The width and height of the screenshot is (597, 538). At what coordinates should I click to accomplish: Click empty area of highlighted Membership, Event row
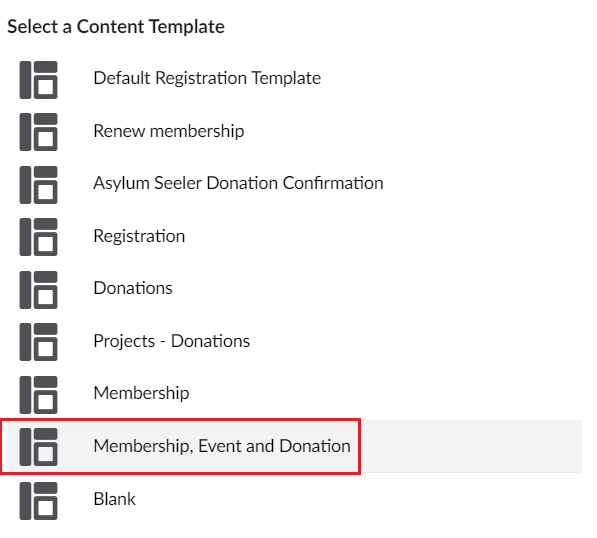click(470, 446)
